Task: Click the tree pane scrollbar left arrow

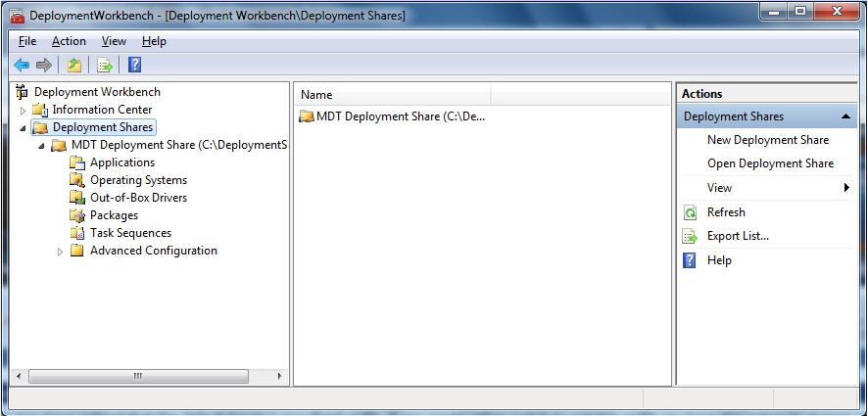Action: pos(19,376)
